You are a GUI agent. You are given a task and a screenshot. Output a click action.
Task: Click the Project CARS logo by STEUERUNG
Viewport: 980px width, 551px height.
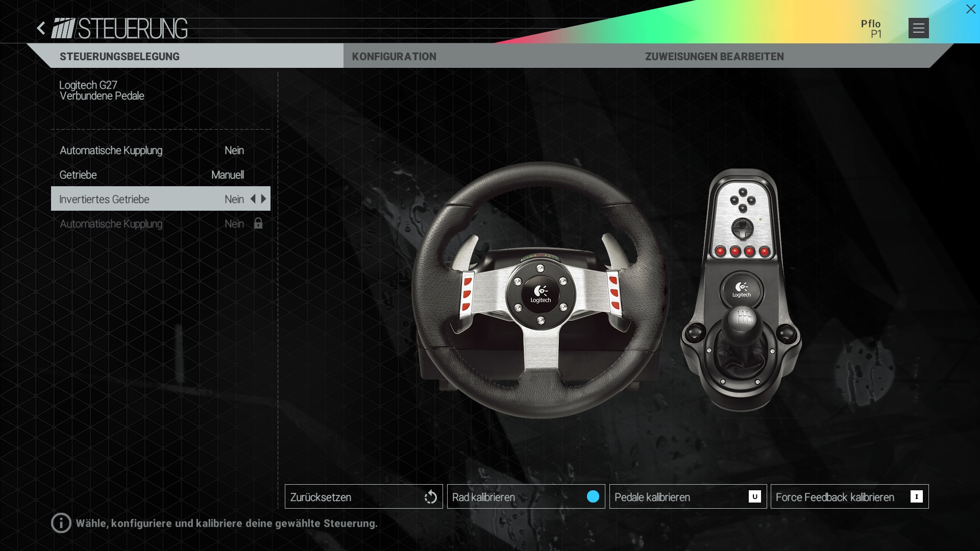tap(63, 29)
